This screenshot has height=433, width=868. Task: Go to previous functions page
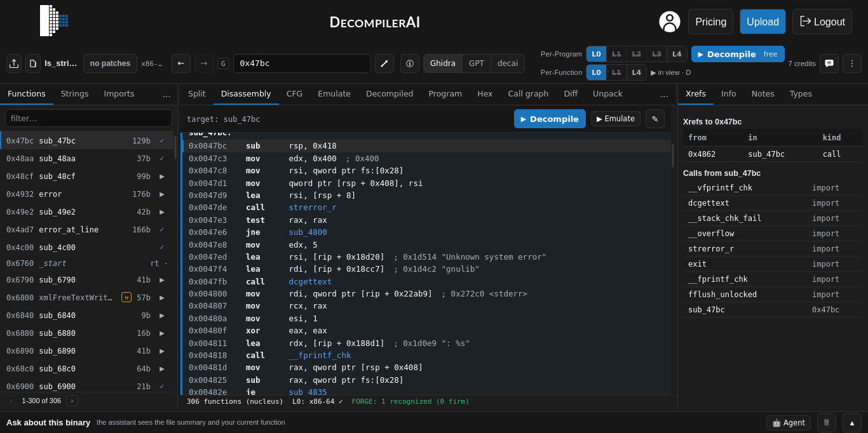tap(11, 401)
